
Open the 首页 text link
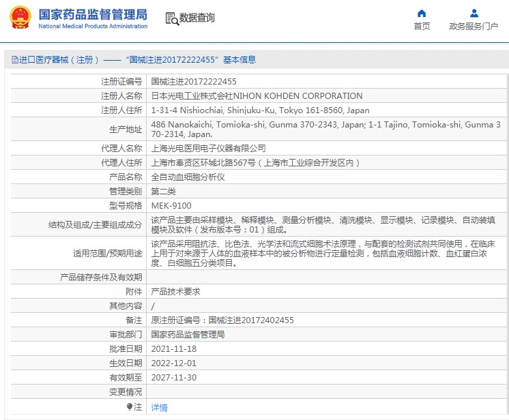tap(422, 27)
